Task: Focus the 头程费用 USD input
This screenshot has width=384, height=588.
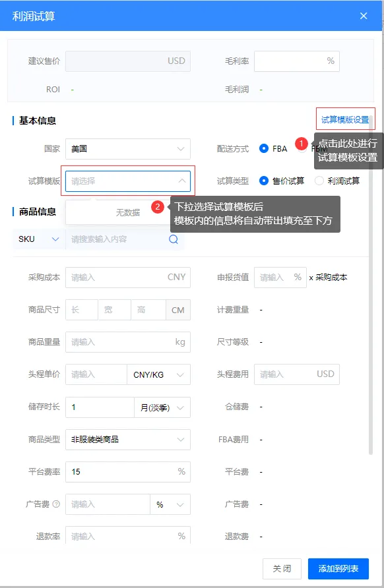Action: tap(297, 374)
